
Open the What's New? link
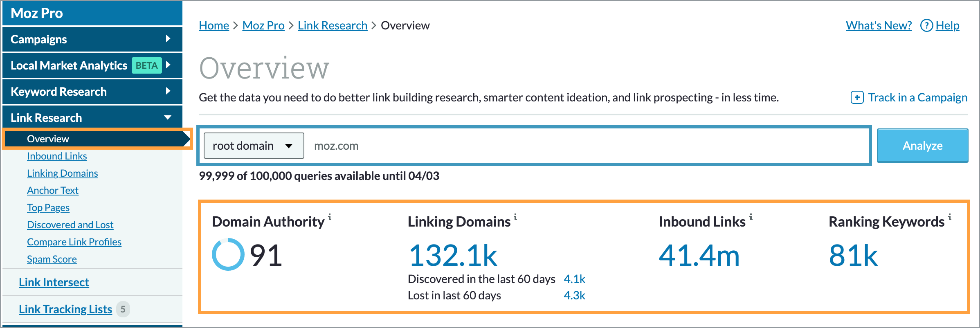[x=878, y=25]
